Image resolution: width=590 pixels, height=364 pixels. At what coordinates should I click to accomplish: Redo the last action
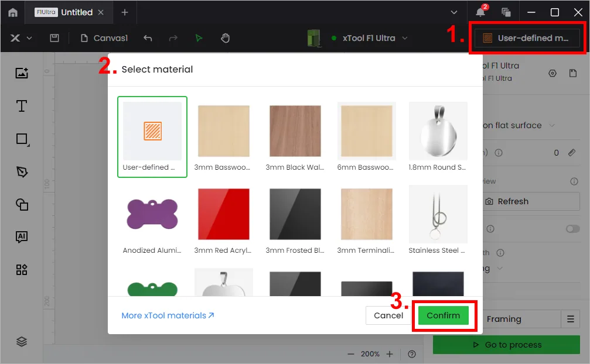point(173,38)
